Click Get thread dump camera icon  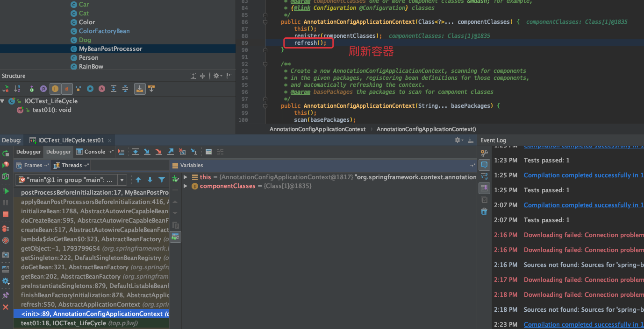(6, 255)
